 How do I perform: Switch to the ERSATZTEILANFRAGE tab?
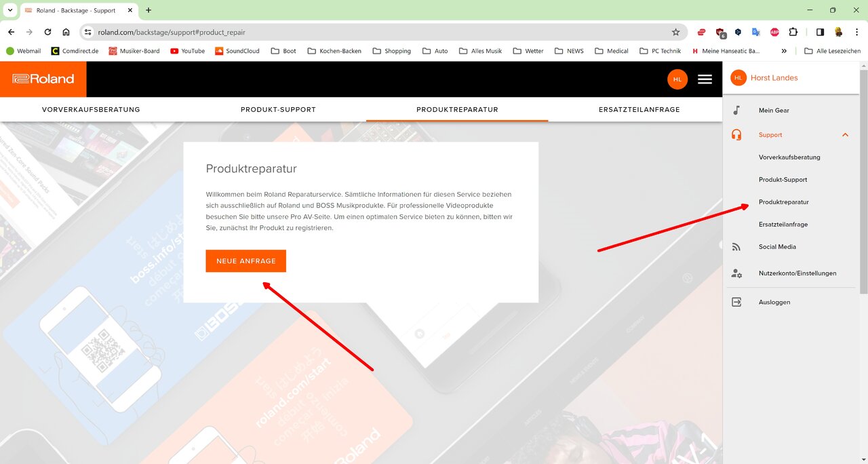[639, 109]
